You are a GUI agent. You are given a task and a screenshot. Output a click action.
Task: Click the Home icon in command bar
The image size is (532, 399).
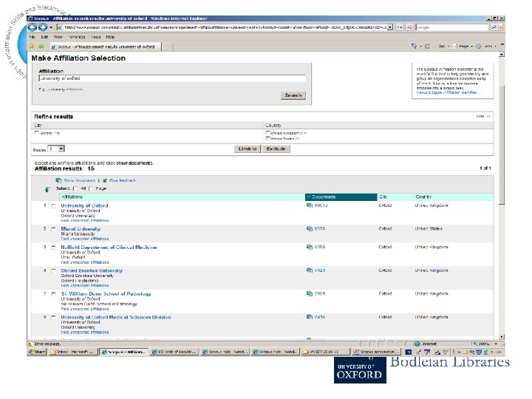[414, 46]
